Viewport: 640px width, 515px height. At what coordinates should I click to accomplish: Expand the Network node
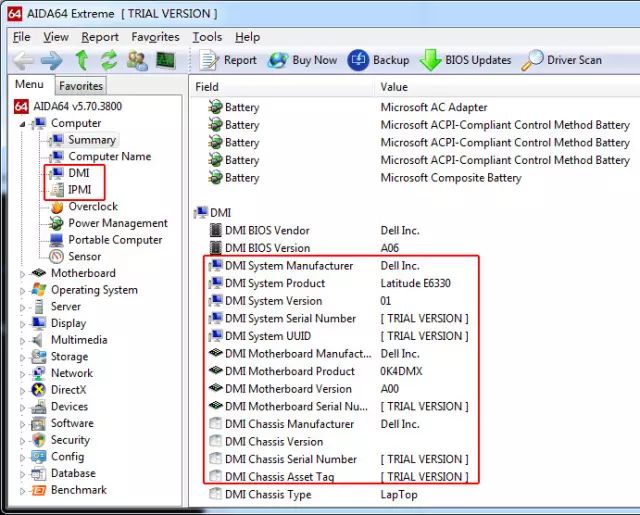pos(22,375)
